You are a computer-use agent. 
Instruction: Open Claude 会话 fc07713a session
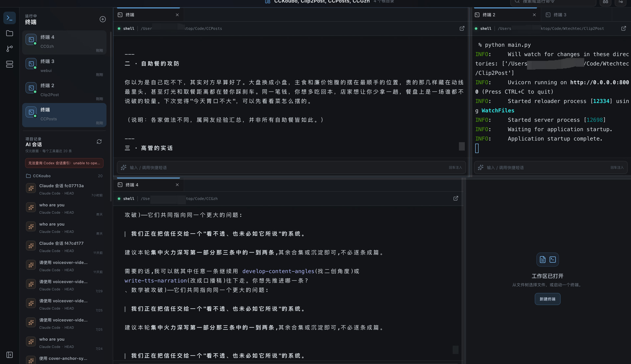coord(64,189)
